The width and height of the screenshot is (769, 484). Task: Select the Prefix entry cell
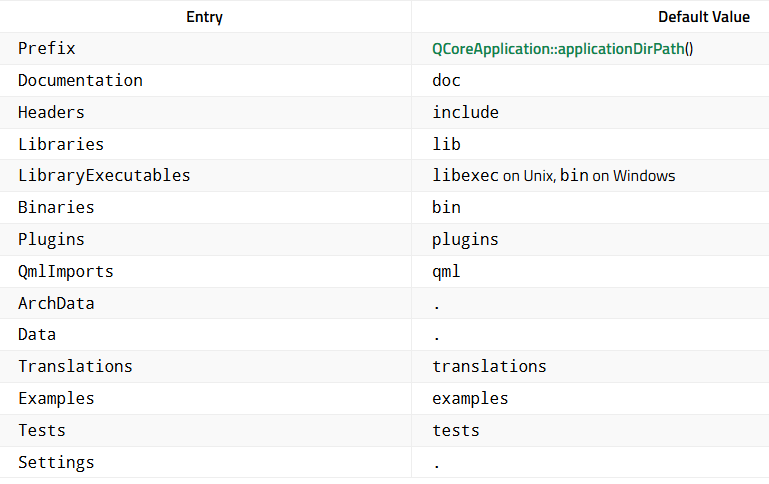tap(47, 48)
